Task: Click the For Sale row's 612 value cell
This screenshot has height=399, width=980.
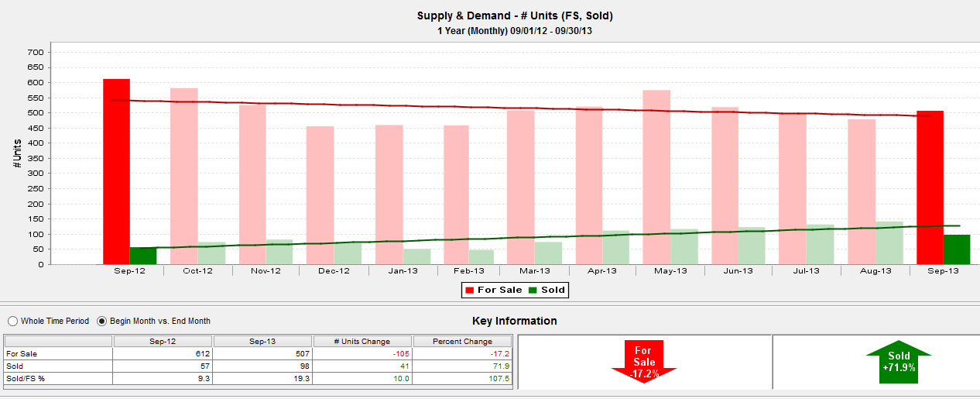Action: (163, 353)
